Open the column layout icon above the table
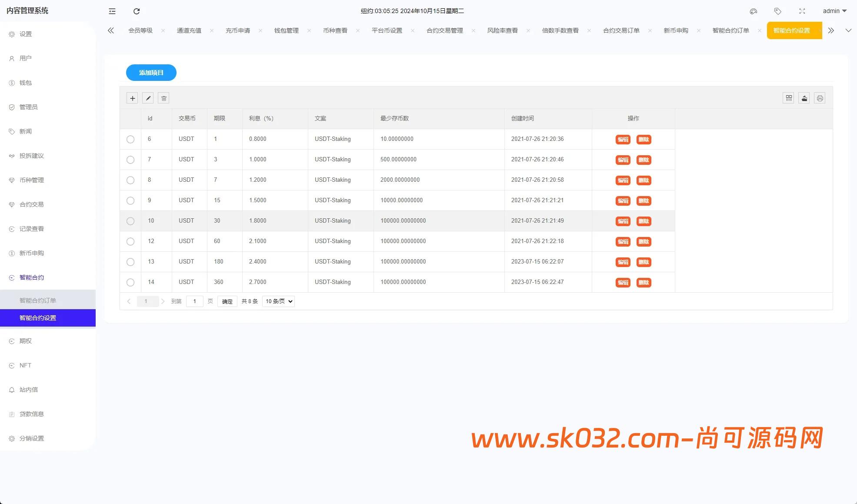Screen dimensions: 857x504 tap(788, 98)
